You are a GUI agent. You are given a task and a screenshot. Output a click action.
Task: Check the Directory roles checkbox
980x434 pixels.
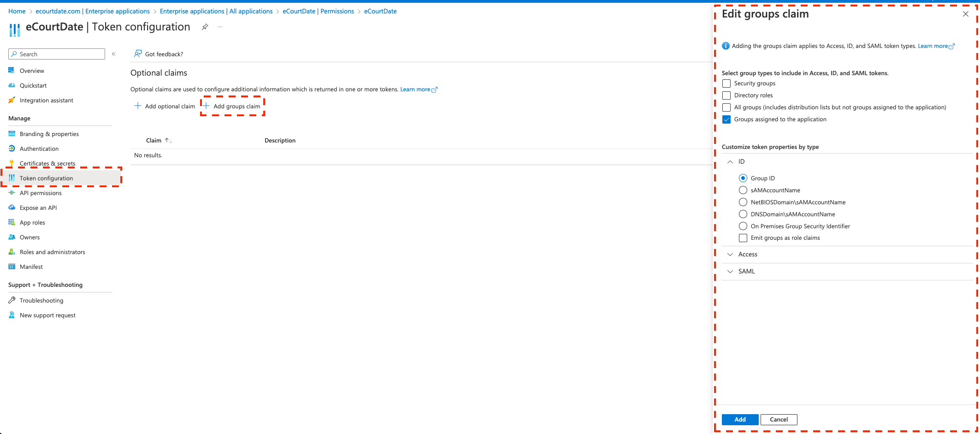pos(726,95)
